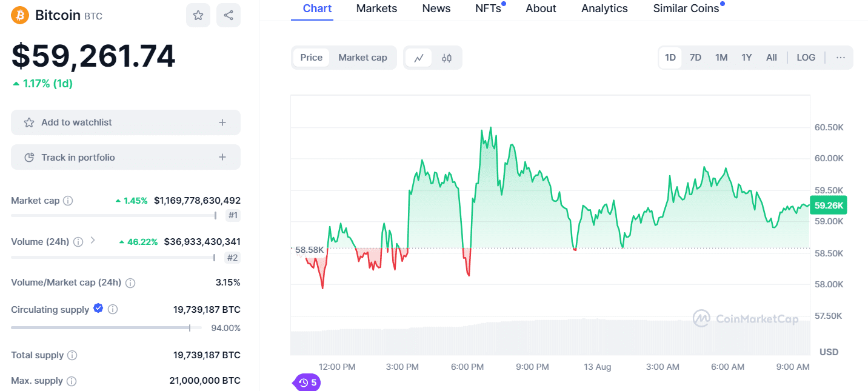Click the Bitcoin logo icon
Viewport: 868px width, 391px height.
[19, 14]
